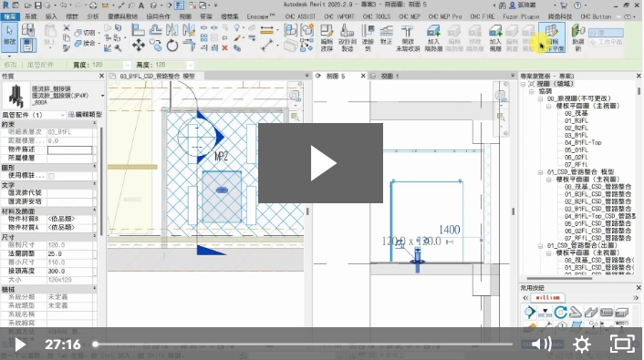This screenshot has height=360, width=644.
Task: Toggle the 使用標註 checkbox in properties
Action: point(51,176)
